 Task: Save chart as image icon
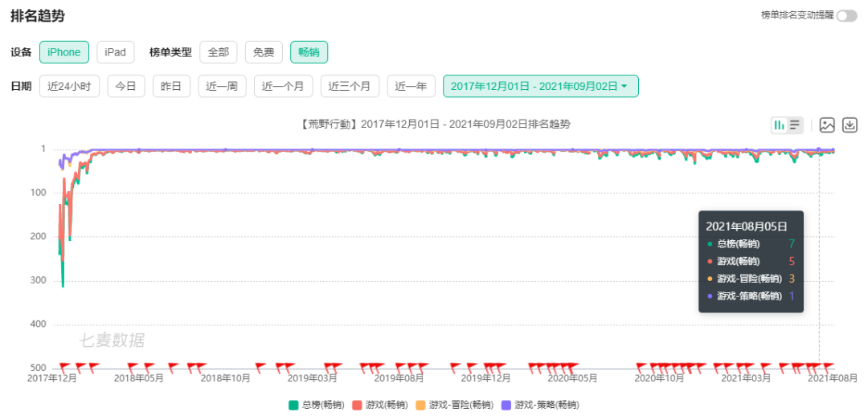click(827, 125)
